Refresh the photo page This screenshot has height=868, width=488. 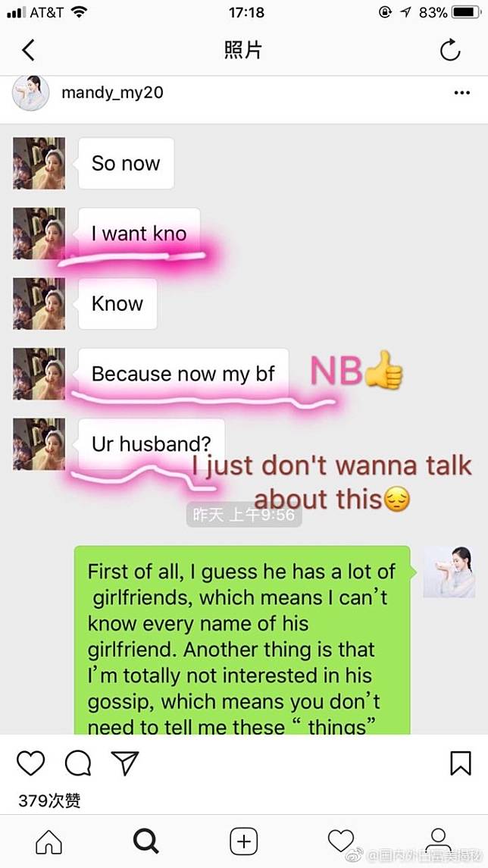pos(450,50)
